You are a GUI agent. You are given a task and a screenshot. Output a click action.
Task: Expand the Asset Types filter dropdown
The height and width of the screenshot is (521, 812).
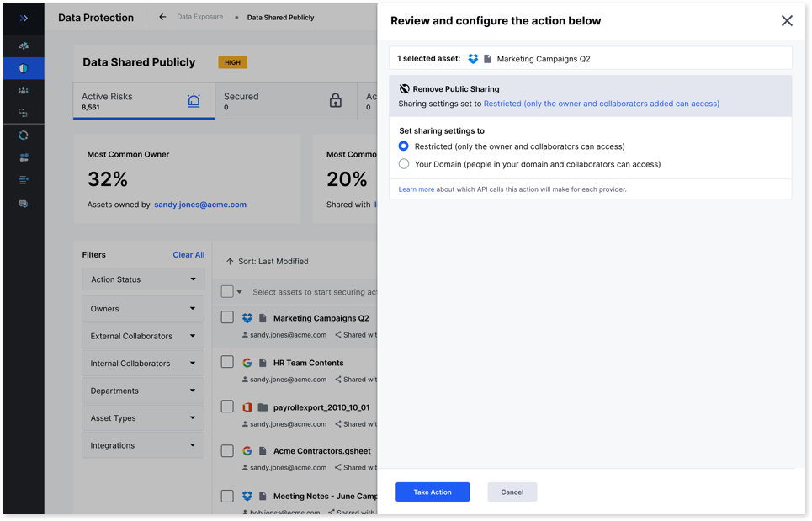143,418
